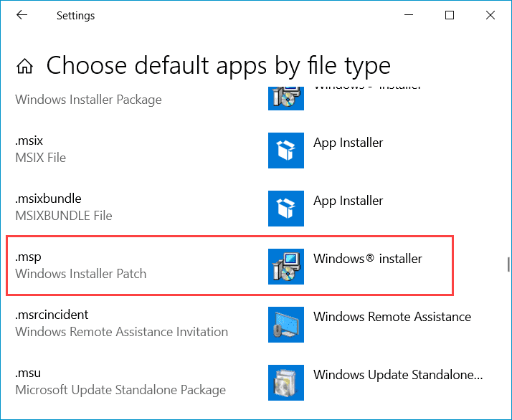512x420 pixels.
Task: Click the .msixbundle file type label
Action: (48, 199)
